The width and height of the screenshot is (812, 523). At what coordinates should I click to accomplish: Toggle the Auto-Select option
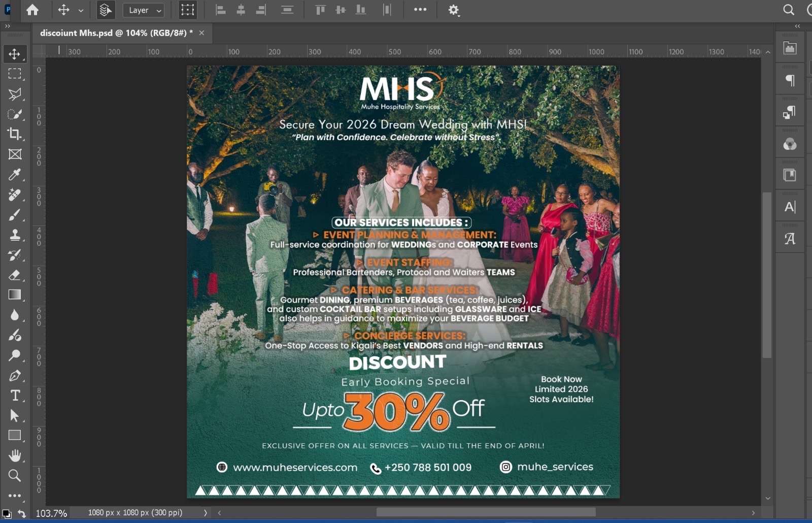pos(106,10)
